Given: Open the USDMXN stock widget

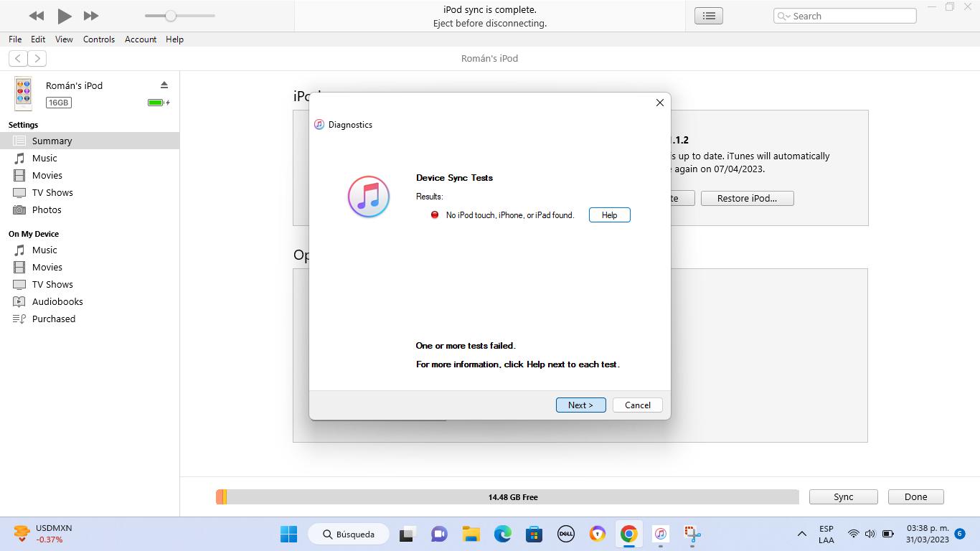Looking at the screenshot, I should tap(43, 534).
